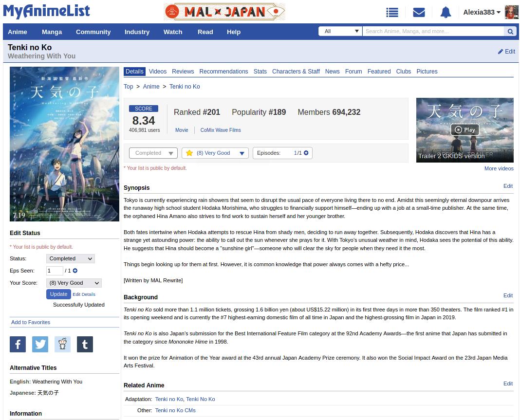Click the pencil Edit link in title bar
520x420 pixels.
click(x=506, y=52)
